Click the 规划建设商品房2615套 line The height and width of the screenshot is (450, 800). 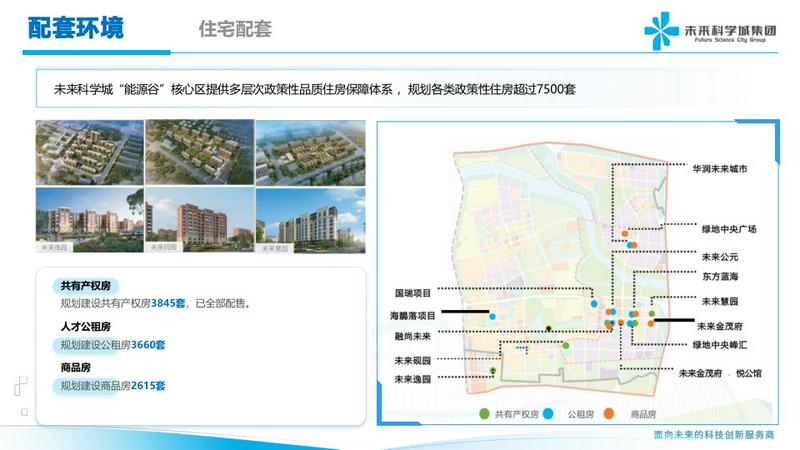click(x=113, y=386)
